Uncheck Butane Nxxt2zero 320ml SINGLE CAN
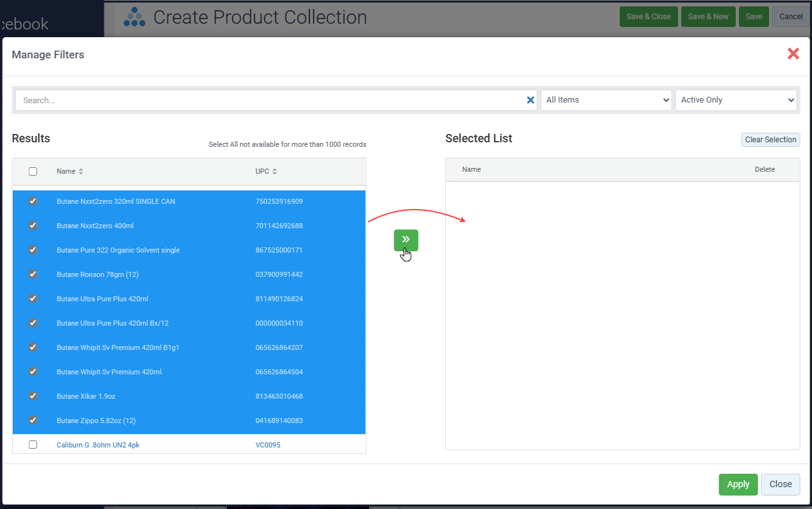The width and height of the screenshot is (812, 509). click(33, 201)
